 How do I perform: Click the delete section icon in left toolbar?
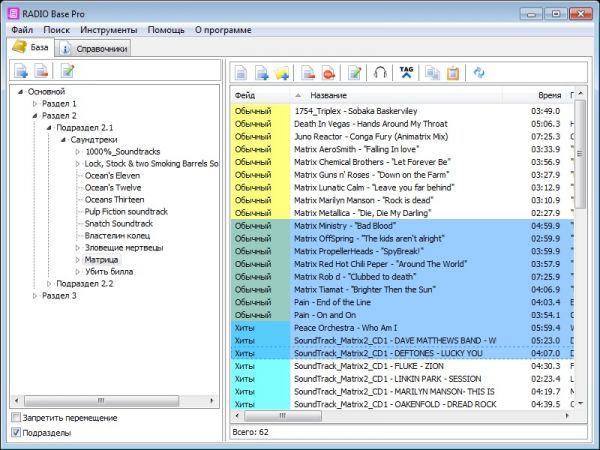42,70
